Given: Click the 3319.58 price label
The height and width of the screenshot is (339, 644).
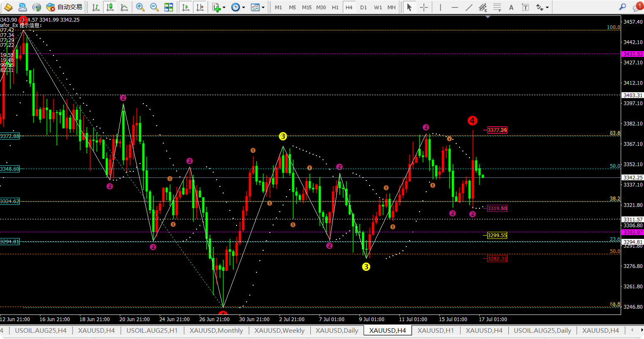Looking at the screenshot, I should [x=497, y=209].
